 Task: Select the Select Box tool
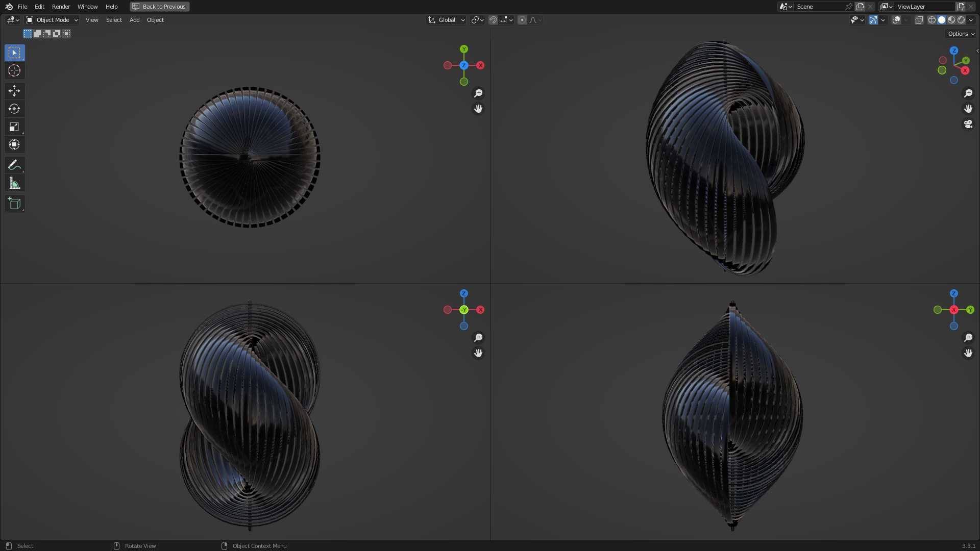[x=14, y=53]
